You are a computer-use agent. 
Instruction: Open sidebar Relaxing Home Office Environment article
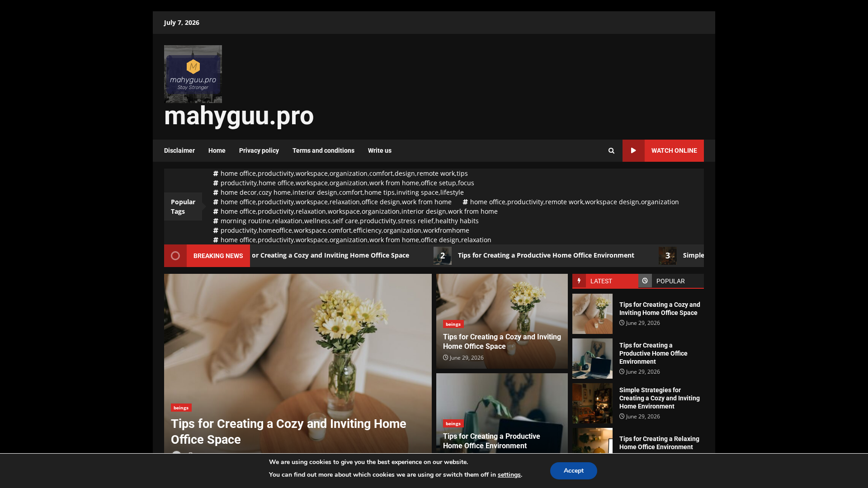click(x=659, y=443)
